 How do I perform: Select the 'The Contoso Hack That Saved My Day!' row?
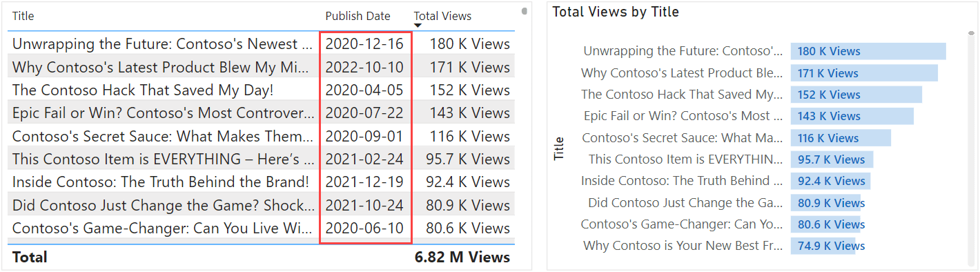262,90
